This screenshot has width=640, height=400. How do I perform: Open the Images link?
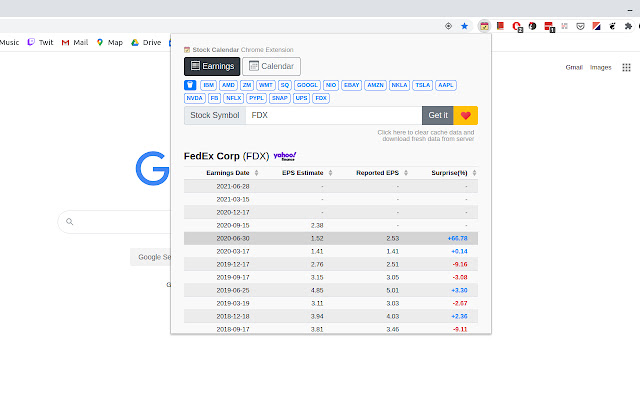600,67
